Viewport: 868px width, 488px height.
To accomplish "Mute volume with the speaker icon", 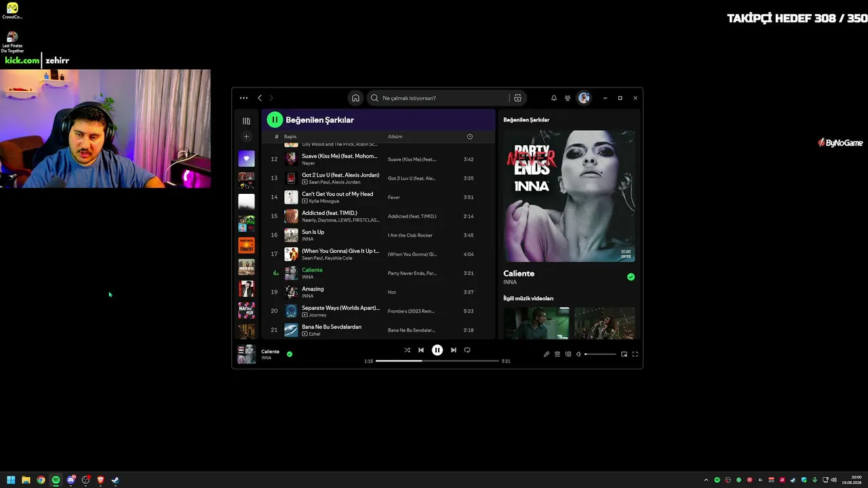I will click(578, 354).
